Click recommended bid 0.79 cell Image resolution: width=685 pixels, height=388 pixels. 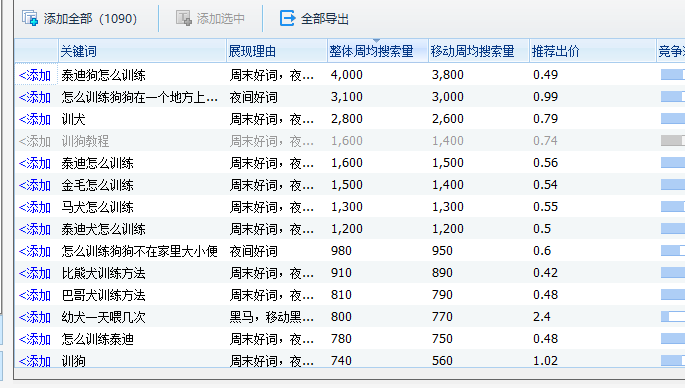coord(546,119)
